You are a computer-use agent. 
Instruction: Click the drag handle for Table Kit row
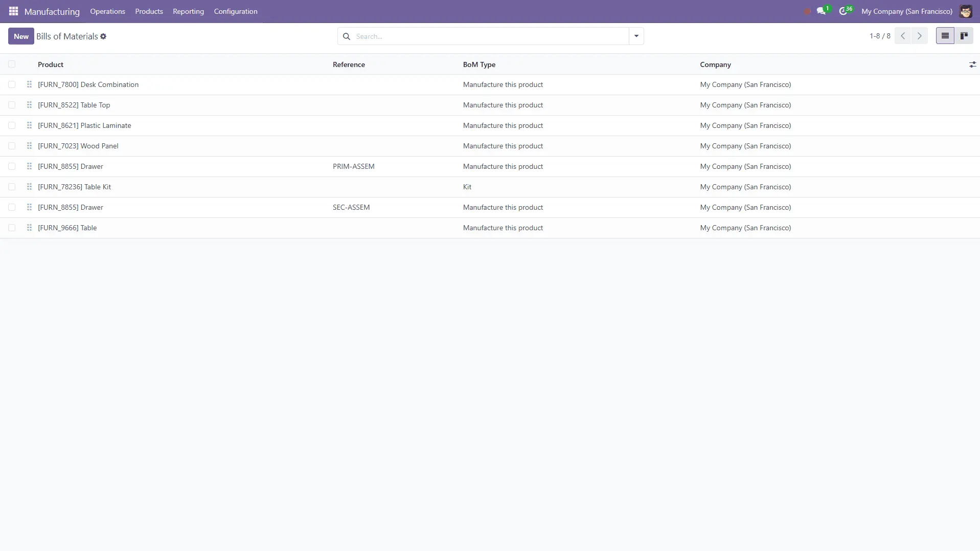pyautogui.click(x=29, y=187)
